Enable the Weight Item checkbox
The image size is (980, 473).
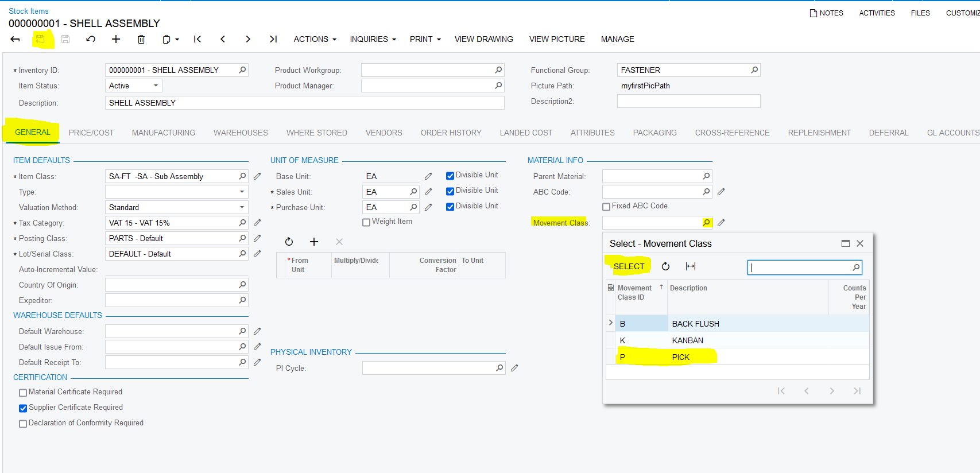[x=366, y=222]
